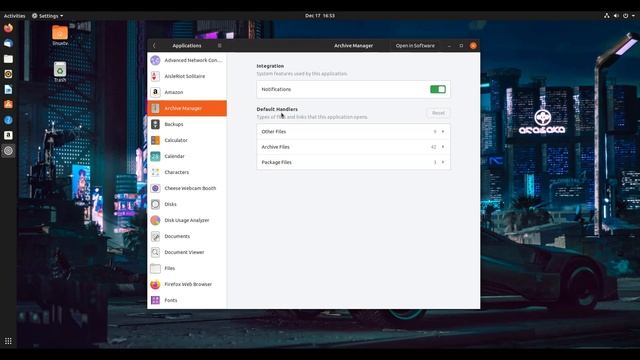Select the Backups app icon

coord(155,124)
